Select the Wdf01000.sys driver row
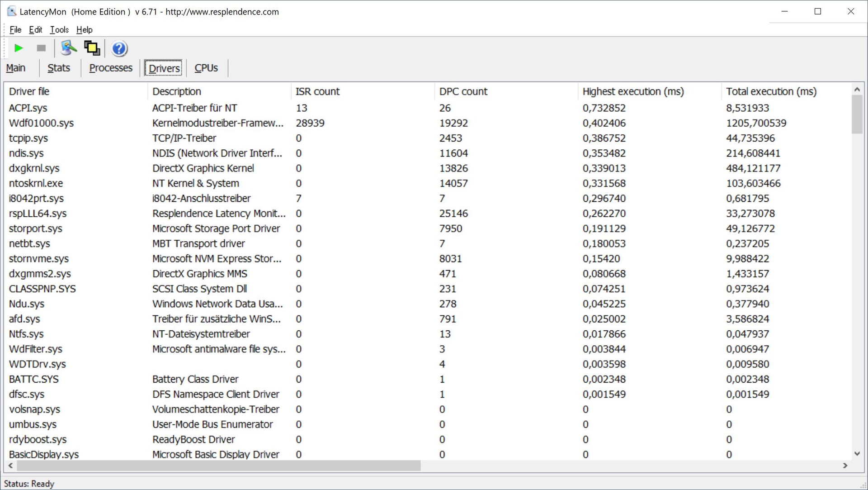The image size is (868, 490). pyautogui.click(x=41, y=123)
